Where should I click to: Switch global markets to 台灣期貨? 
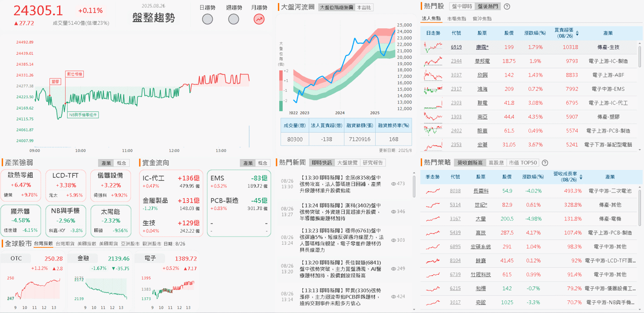tap(65, 244)
